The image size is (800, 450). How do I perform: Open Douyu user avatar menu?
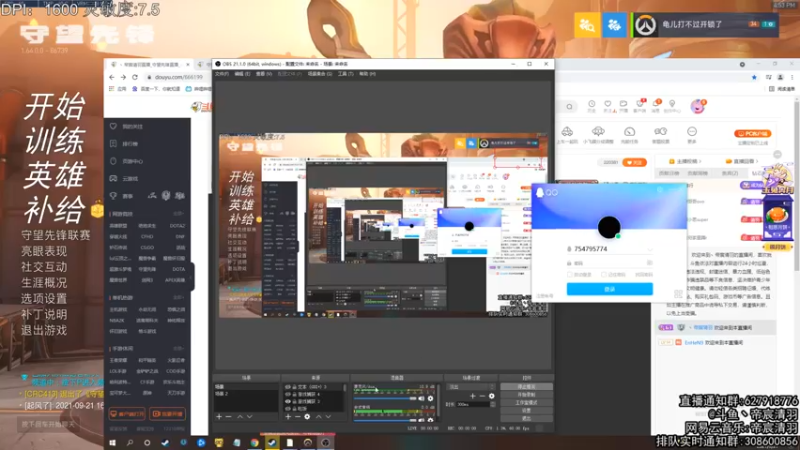point(697,106)
